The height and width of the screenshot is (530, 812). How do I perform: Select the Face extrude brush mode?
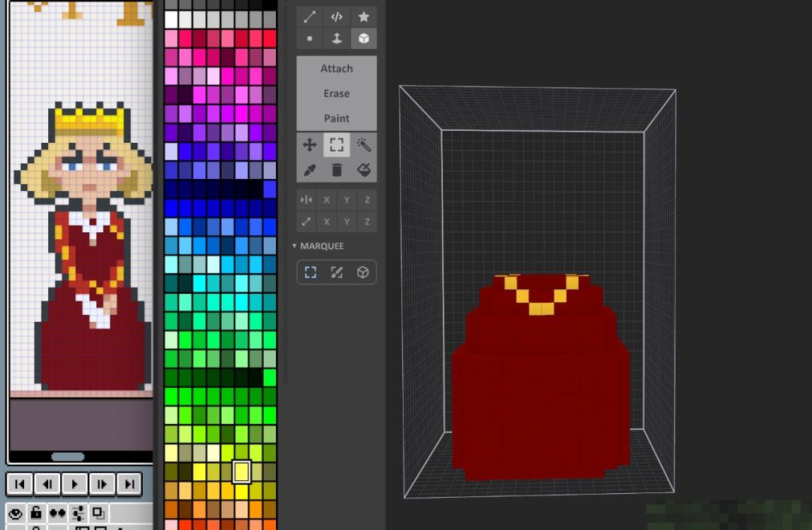click(337, 39)
